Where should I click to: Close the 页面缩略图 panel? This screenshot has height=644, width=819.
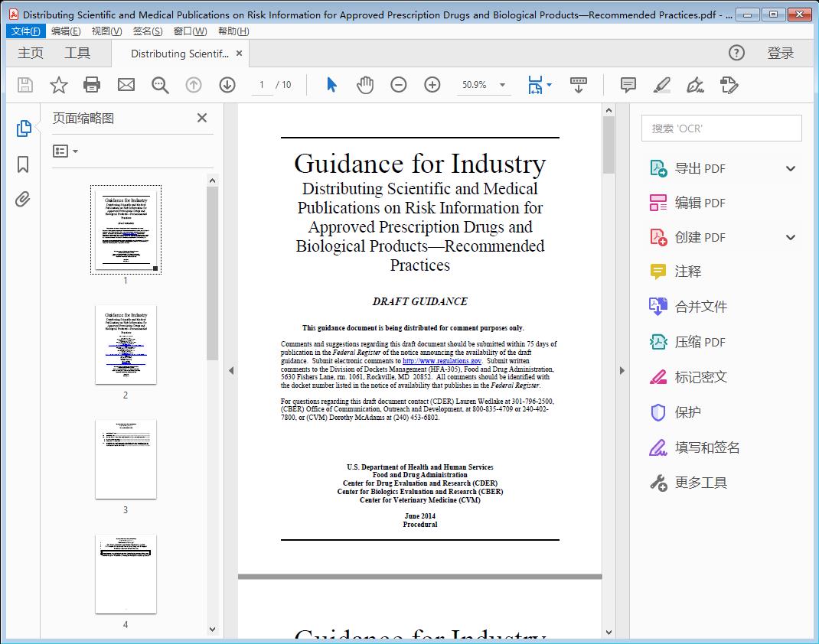202,118
